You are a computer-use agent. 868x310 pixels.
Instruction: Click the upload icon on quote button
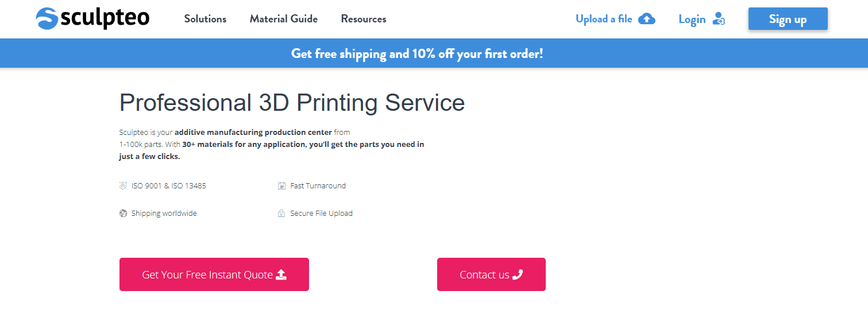pos(281,274)
